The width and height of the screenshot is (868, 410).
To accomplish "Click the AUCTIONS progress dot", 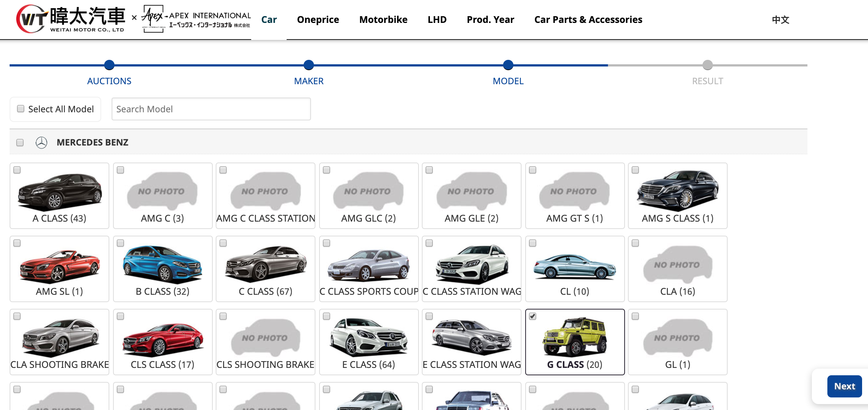I will [x=109, y=65].
